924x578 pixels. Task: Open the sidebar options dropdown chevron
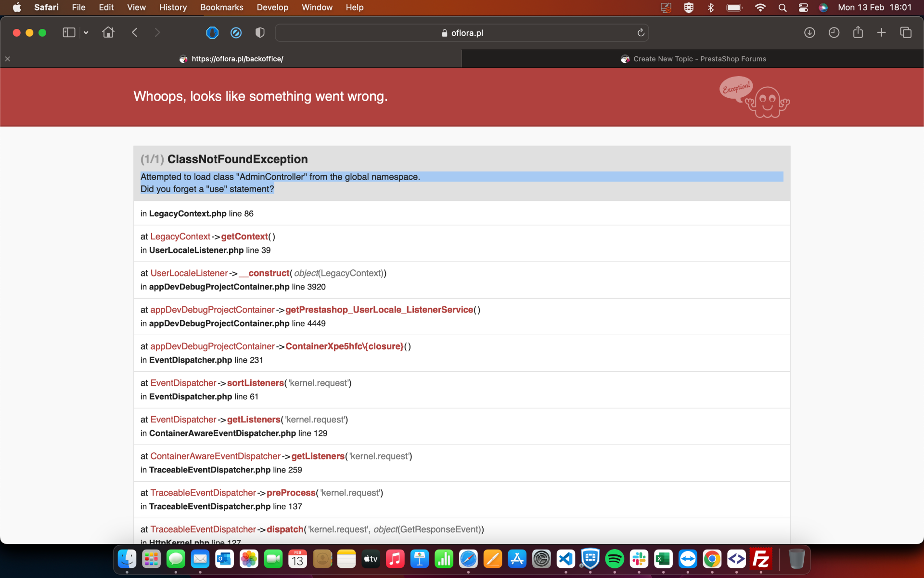tap(86, 33)
